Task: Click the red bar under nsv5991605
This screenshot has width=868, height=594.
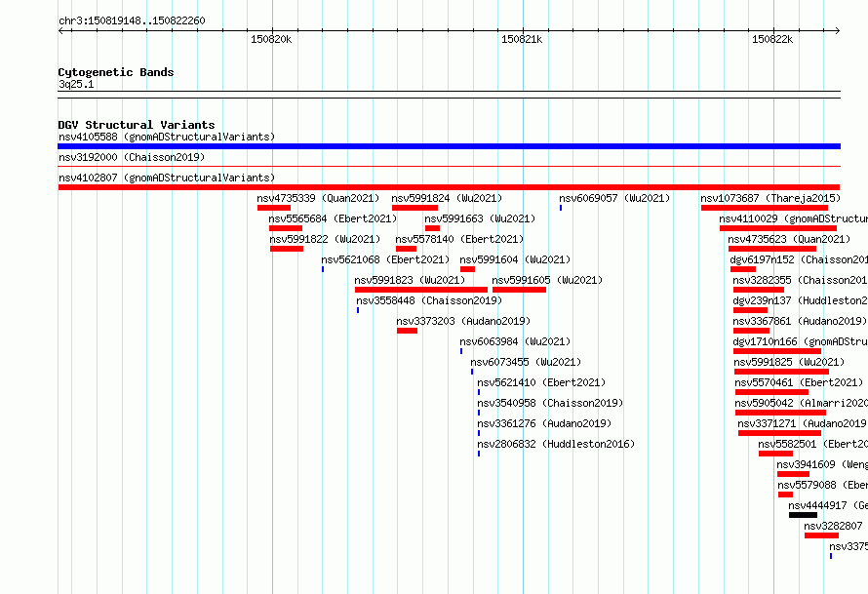Action: tap(519, 290)
